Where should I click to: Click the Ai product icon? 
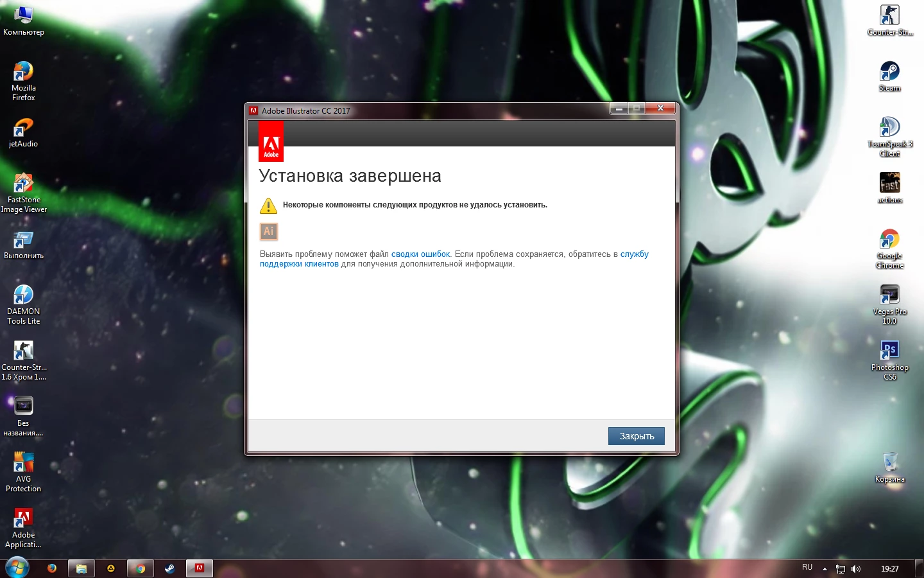click(x=269, y=231)
